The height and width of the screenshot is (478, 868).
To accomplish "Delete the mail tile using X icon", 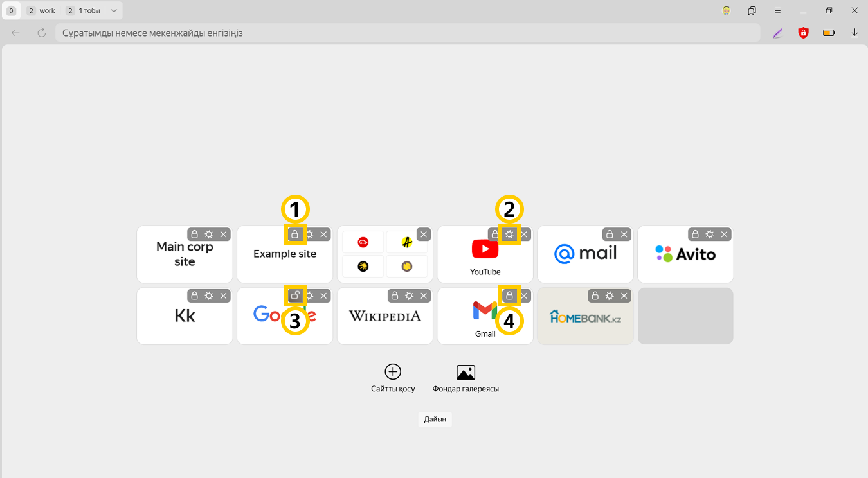I will [x=624, y=235].
